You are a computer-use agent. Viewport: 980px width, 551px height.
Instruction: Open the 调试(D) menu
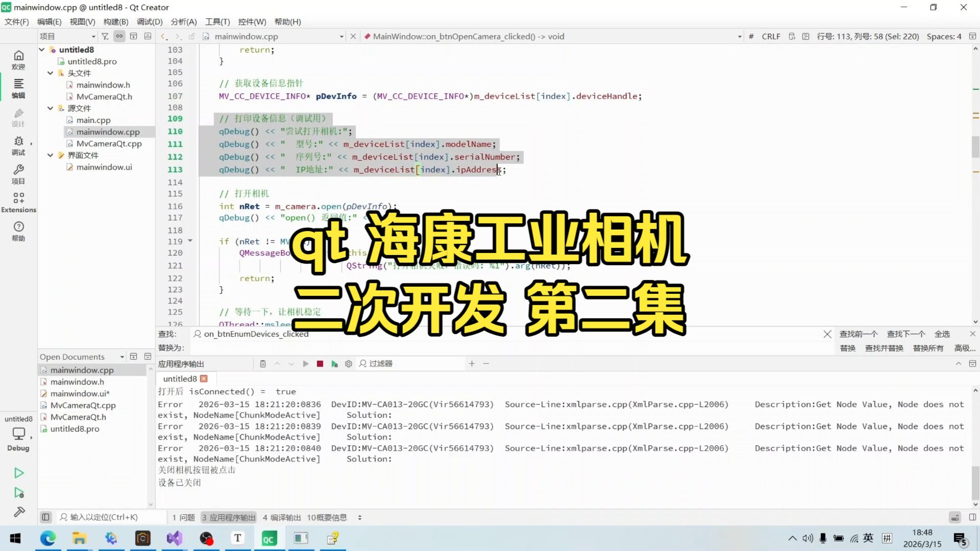coord(150,22)
